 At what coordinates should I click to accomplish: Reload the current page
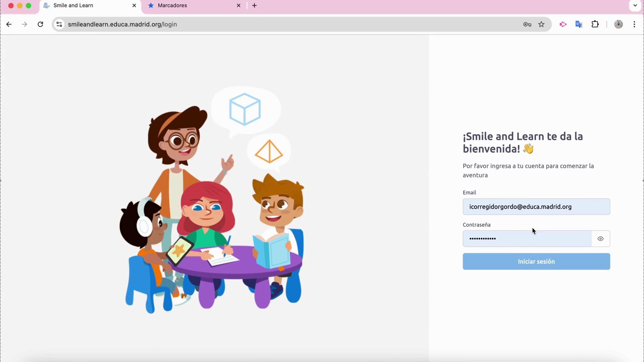click(x=40, y=24)
